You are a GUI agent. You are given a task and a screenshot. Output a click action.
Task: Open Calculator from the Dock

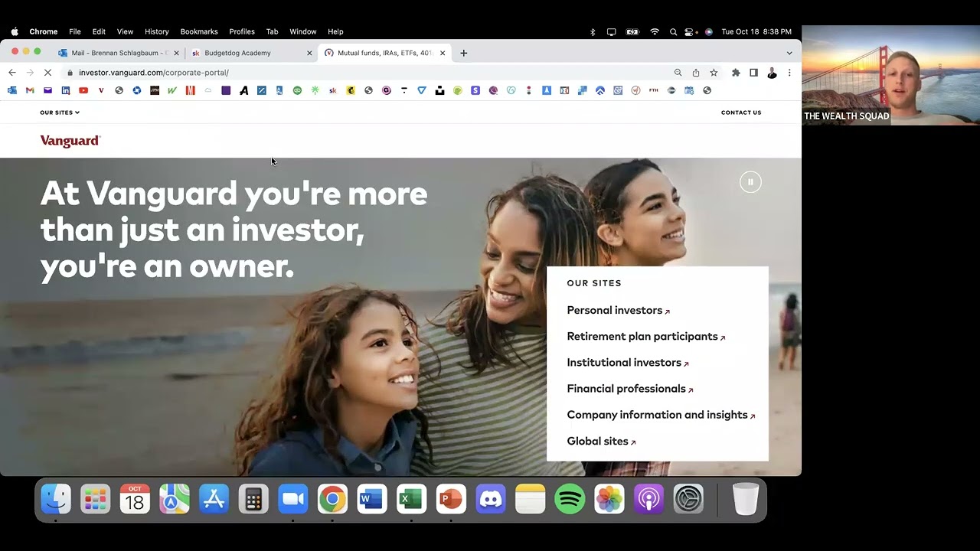(x=253, y=500)
